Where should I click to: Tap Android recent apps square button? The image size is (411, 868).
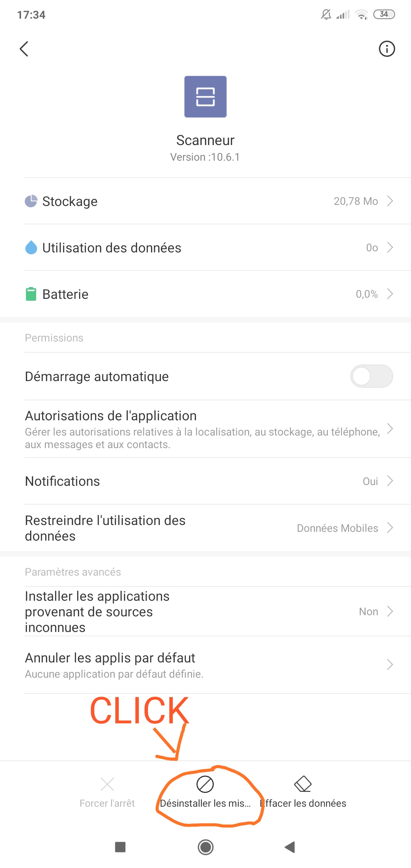[x=120, y=847]
